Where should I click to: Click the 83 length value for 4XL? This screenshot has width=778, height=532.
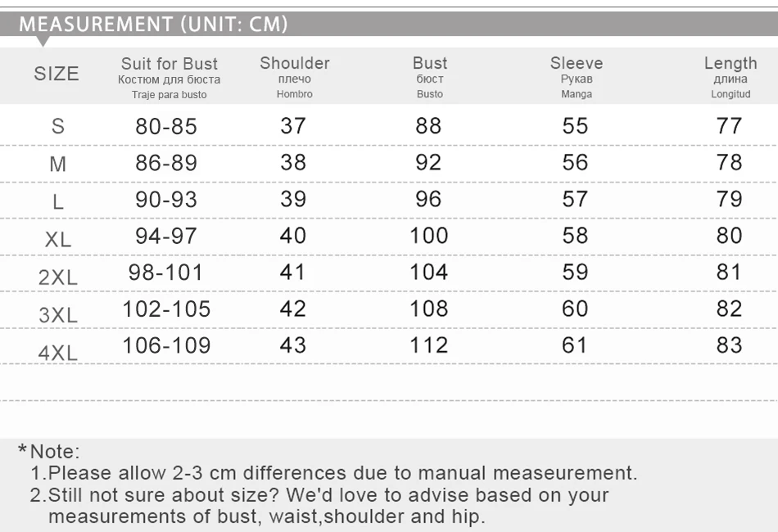point(729,345)
